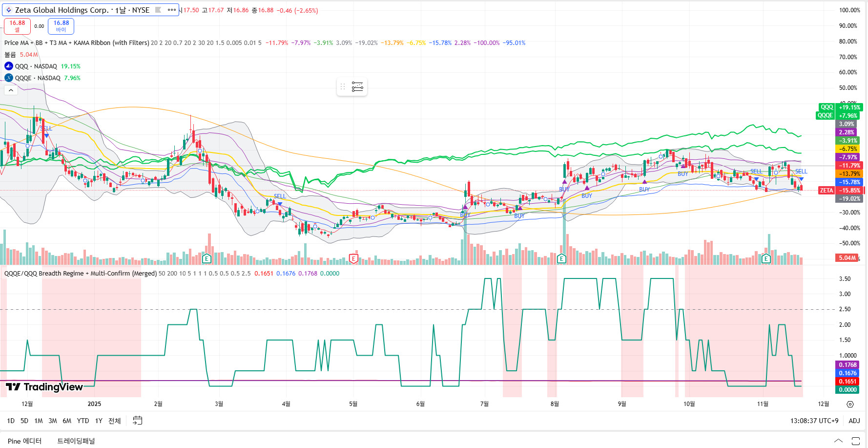The image size is (868, 448).
Task: Set the chart range to 전체
Action: coord(114,421)
